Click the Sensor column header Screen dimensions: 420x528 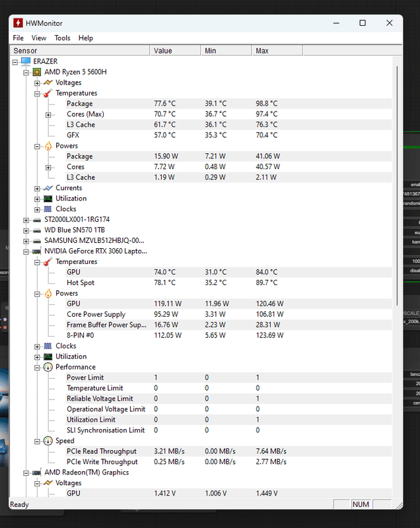[80, 51]
